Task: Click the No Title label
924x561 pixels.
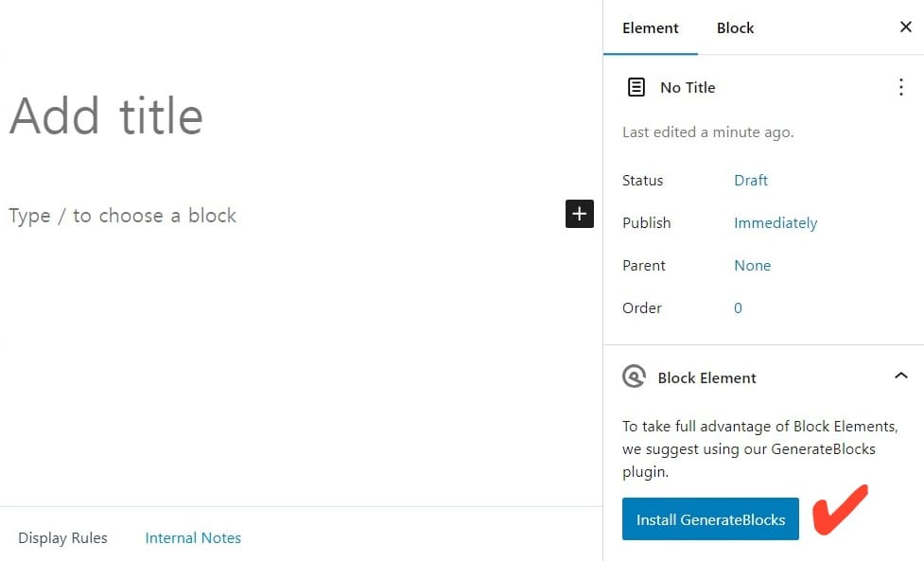Action: [x=688, y=87]
